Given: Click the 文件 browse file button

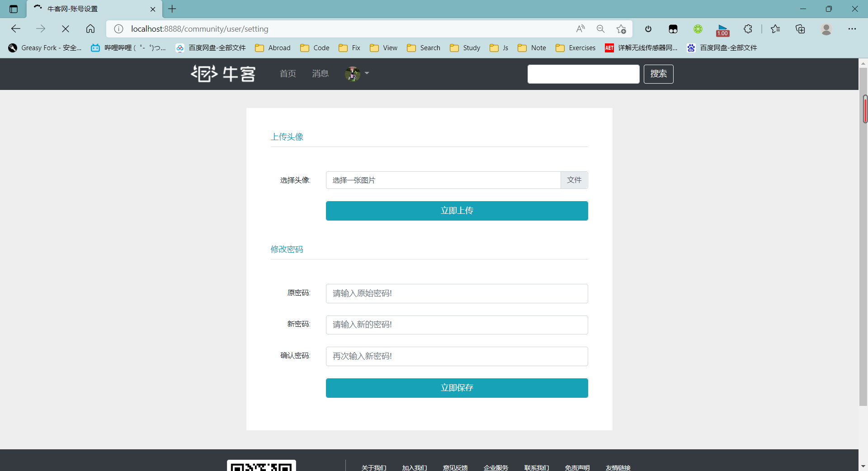Looking at the screenshot, I should 574,180.
